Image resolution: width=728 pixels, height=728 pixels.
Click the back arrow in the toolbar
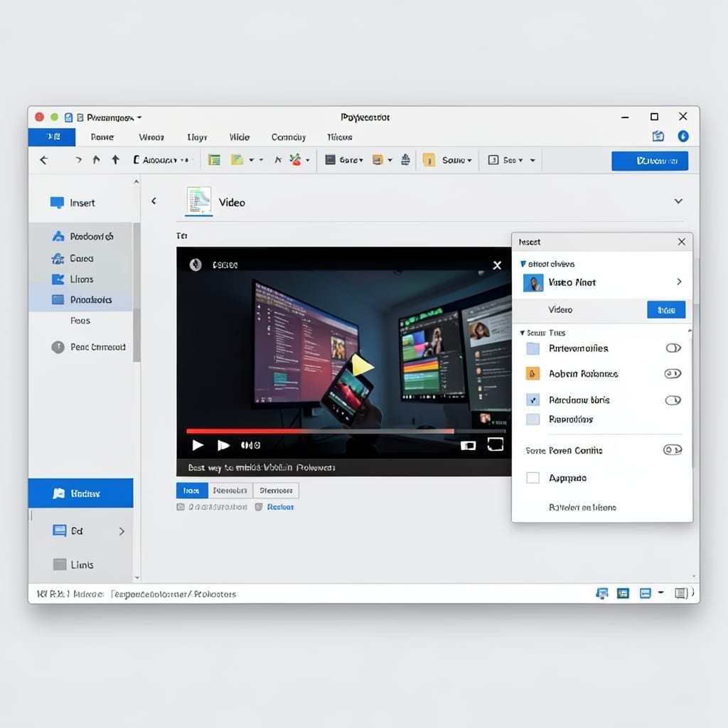(43, 160)
